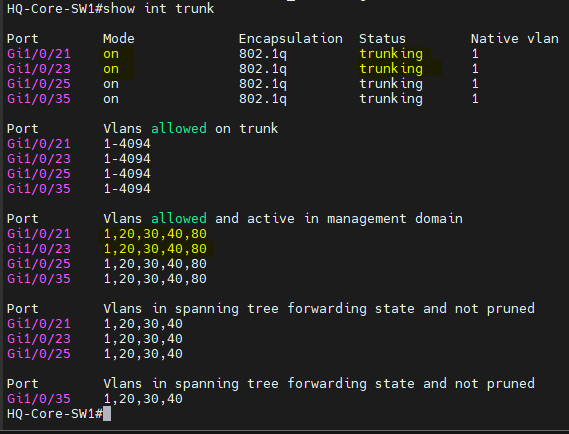Viewport: 569px width, 434px height.
Task: Click Gi1/0/25 in spanning tree forwarding section
Action: (39, 354)
